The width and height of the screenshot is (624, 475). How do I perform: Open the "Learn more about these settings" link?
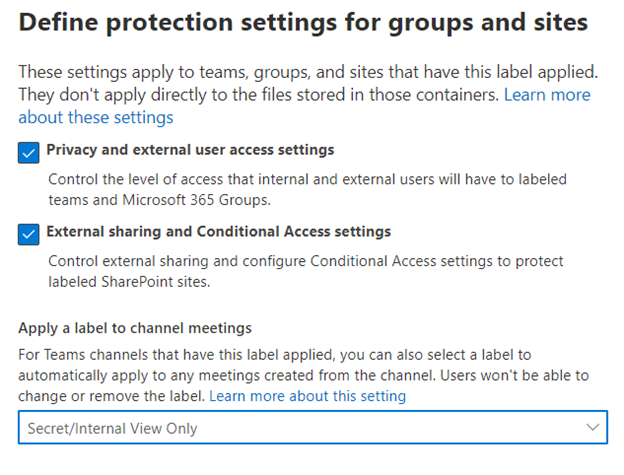pos(547,95)
